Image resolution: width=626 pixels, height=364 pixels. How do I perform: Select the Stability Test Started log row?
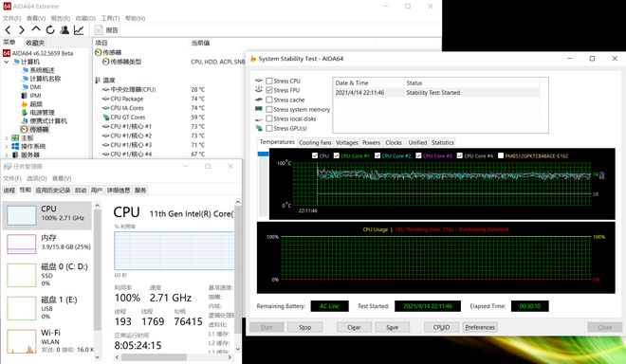(436, 93)
